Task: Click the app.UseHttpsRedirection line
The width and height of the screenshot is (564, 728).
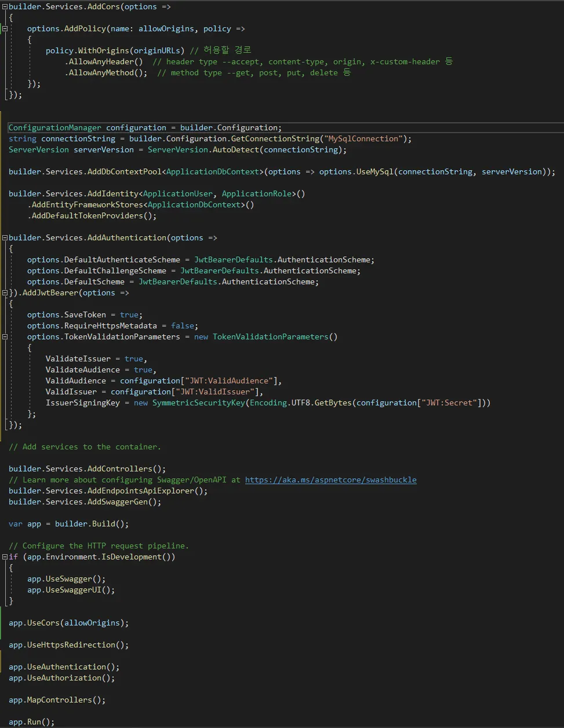Action: point(68,645)
